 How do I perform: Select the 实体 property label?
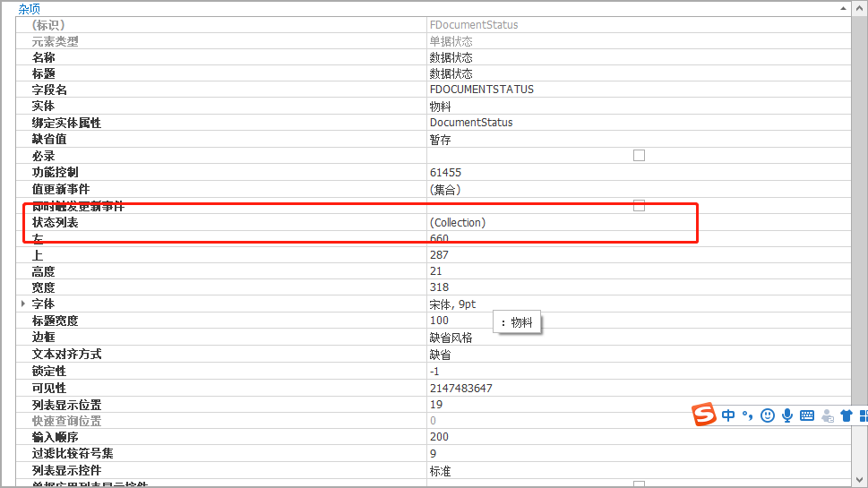coord(43,107)
